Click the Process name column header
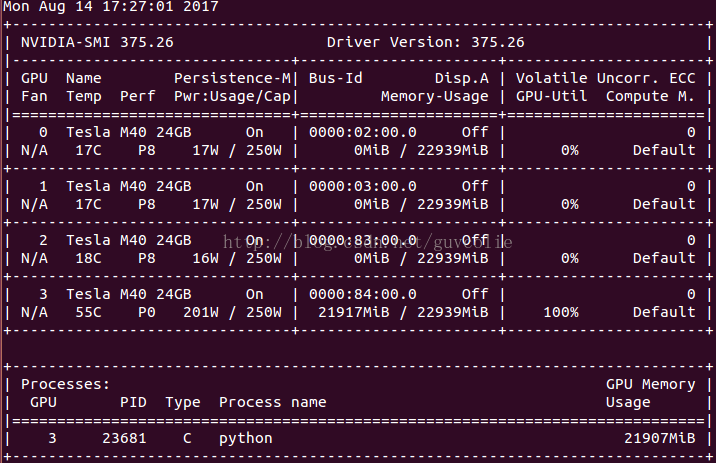 [273, 402]
